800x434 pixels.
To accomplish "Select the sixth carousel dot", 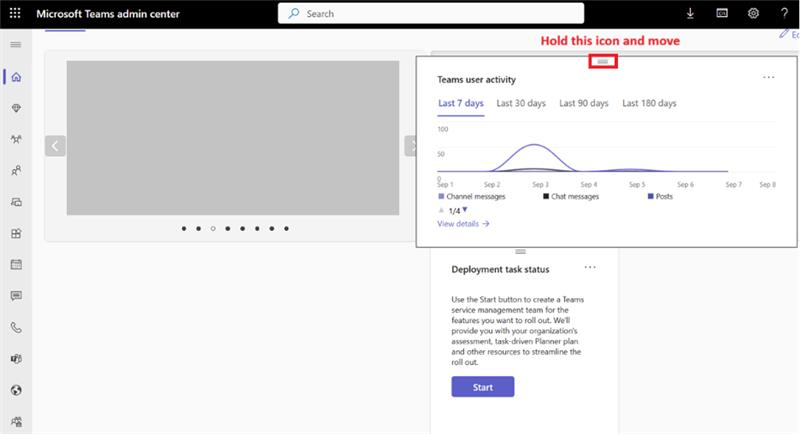I will [257, 228].
